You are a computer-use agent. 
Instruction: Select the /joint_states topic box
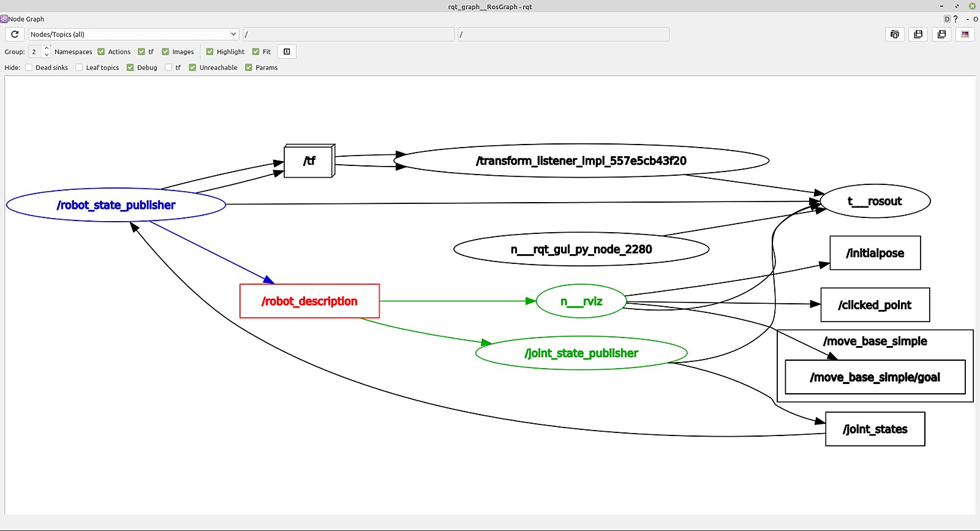(x=875, y=429)
